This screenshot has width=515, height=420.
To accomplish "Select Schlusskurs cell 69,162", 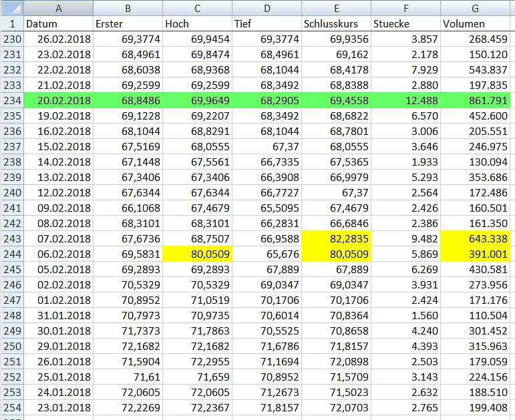I will (337, 55).
